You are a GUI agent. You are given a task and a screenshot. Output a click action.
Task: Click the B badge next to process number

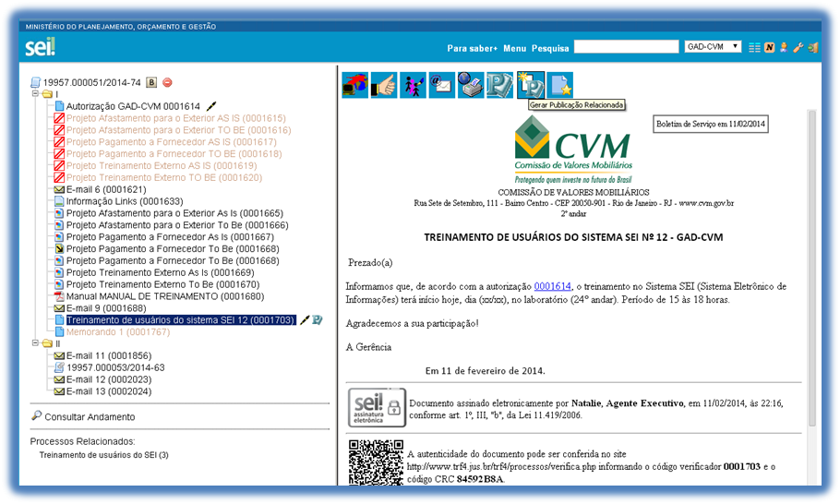[x=151, y=82]
